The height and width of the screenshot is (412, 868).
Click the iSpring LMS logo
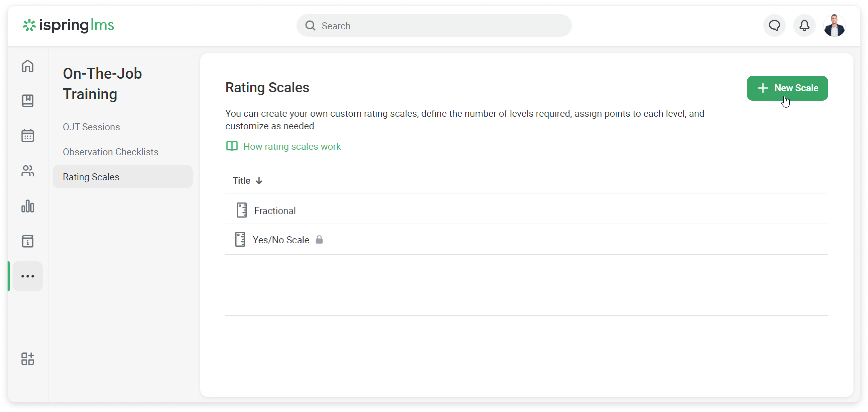(68, 25)
